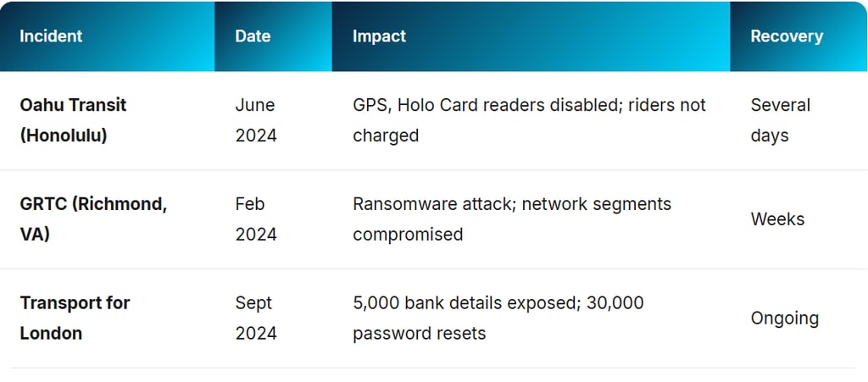Click the 5,000 bank details exposed text

coord(465,303)
